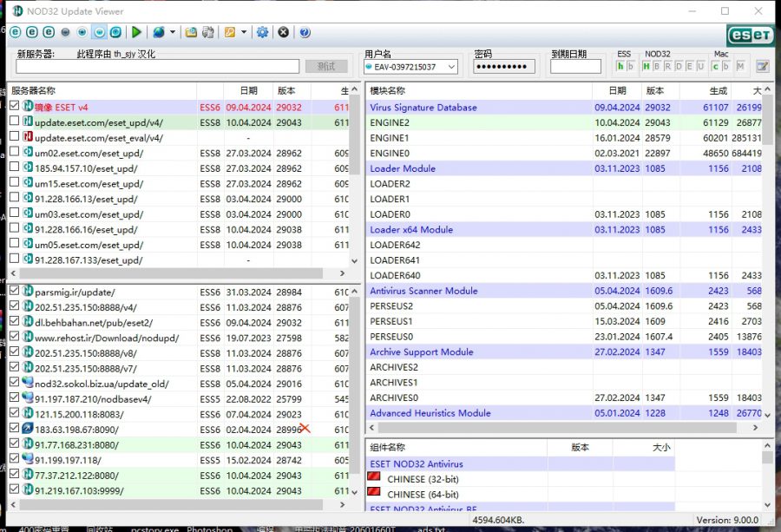The image size is (781, 532).
Task: Select the Antivirus Scanner Module row
Action: (563, 291)
